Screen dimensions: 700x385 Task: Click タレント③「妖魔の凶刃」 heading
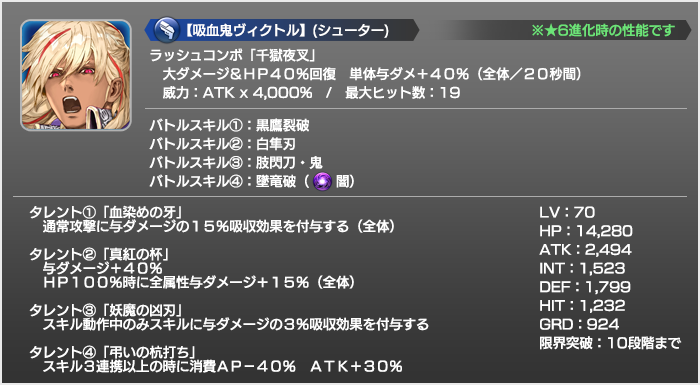(x=107, y=310)
